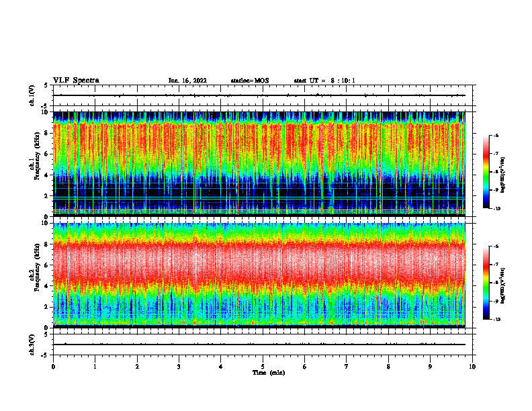Click the log(PSD) label beside the ch.1 colorbar

[503, 175]
